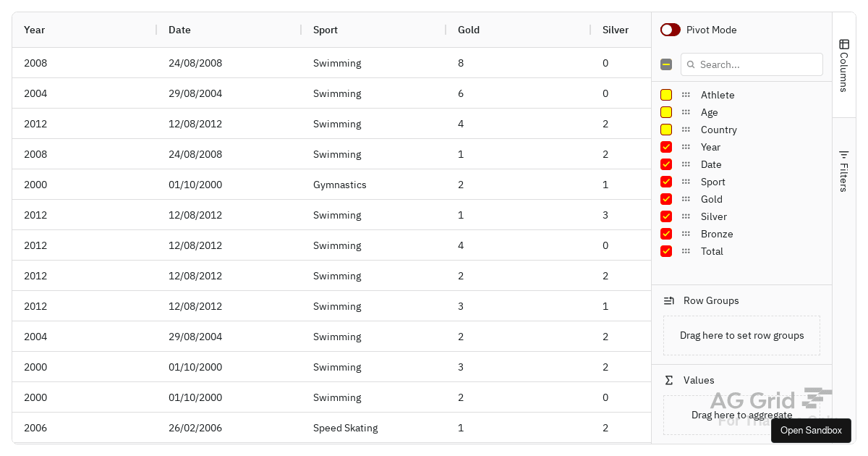The width and height of the screenshot is (868, 456).
Task: Click the sigma Values icon
Action: [x=669, y=380]
